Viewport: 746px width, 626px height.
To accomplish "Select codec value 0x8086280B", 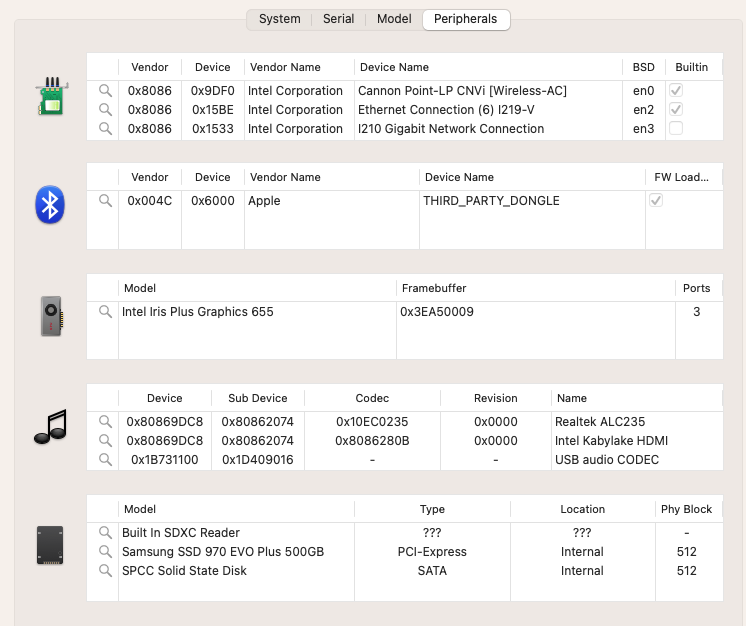I will (x=372, y=440).
